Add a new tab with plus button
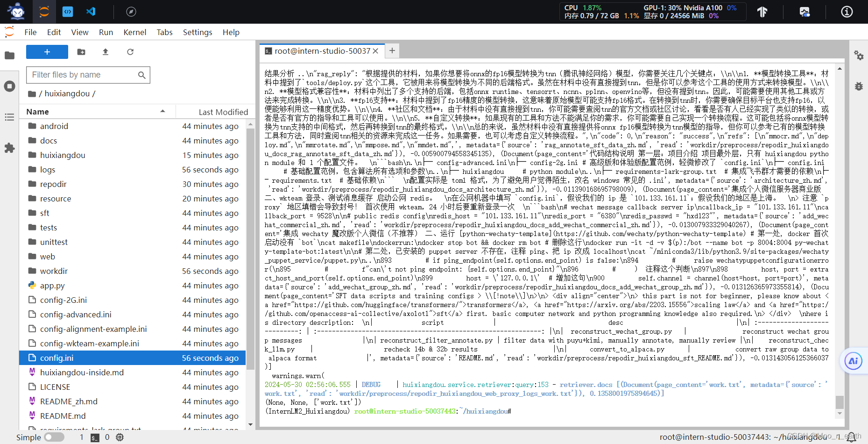 pyautogui.click(x=392, y=51)
